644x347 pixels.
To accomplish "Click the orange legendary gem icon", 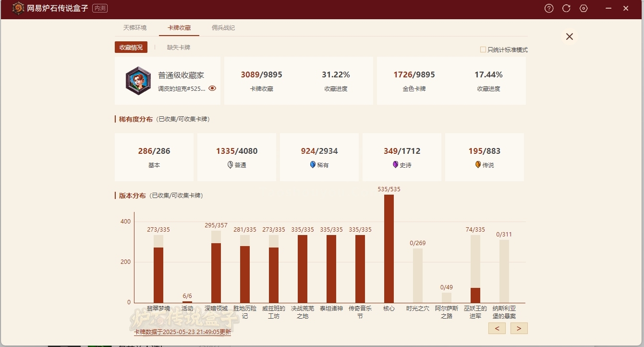I will click(478, 165).
